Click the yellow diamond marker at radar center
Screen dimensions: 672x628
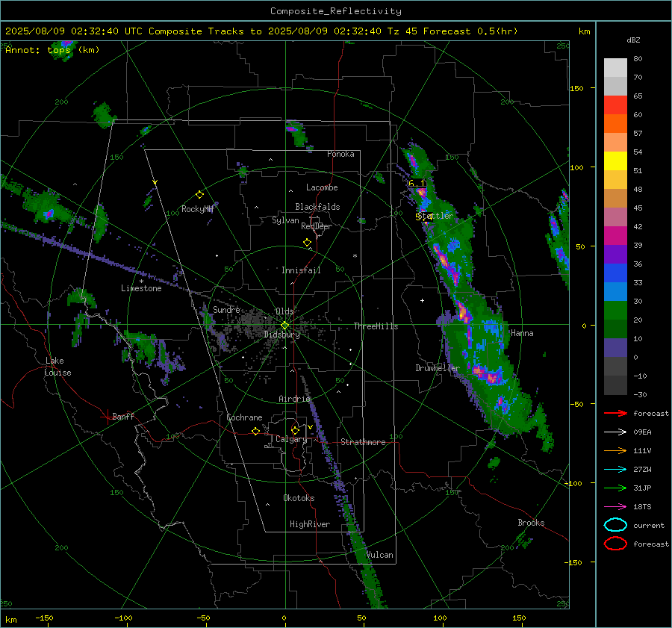(284, 326)
